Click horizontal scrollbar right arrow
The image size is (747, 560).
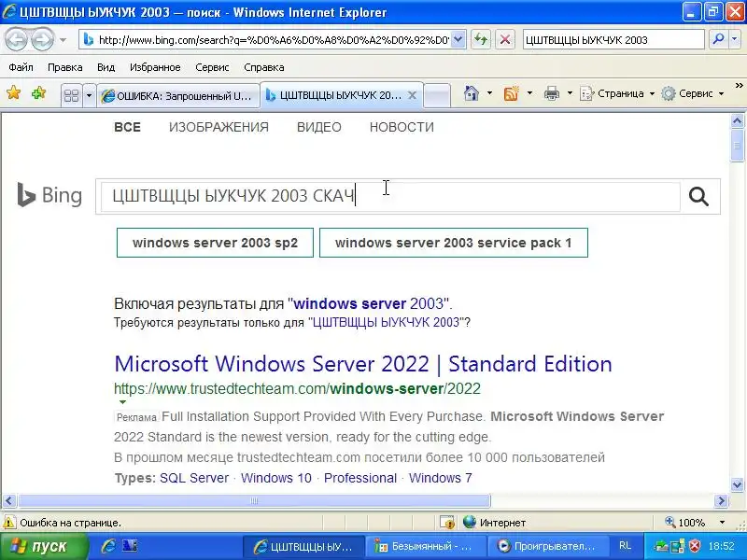[721, 500]
